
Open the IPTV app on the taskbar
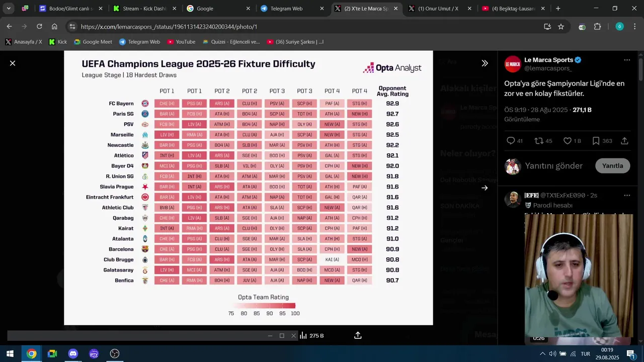pyautogui.click(x=94, y=353)
